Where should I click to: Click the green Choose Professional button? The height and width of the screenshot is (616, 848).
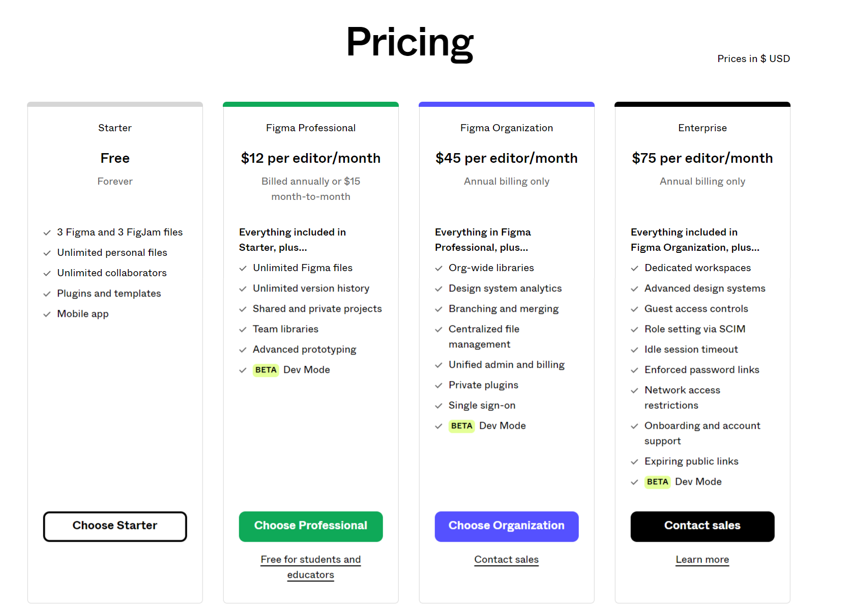tap(311, 526)
